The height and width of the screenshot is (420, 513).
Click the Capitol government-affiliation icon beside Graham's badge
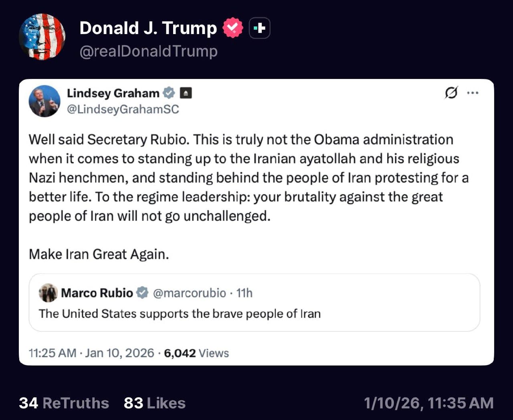click(x=186, y=93)
